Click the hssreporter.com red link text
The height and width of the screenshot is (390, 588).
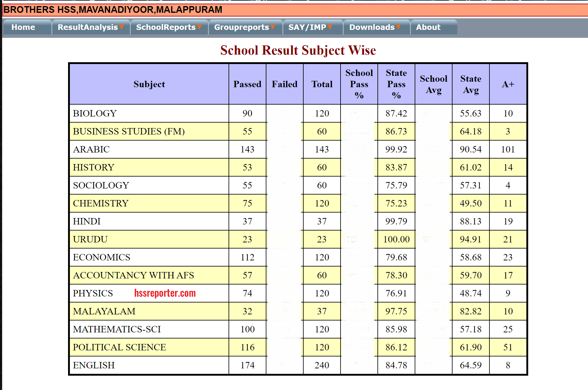165,293
